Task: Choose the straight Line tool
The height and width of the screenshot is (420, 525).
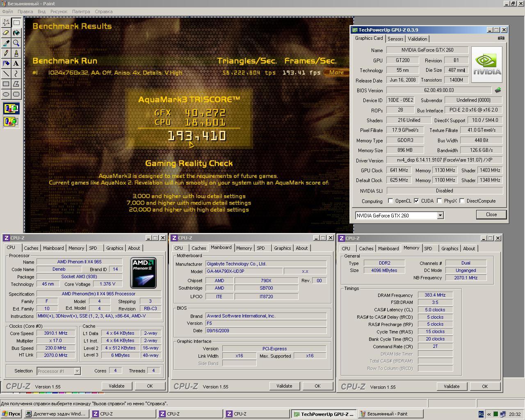Action: 6,74
